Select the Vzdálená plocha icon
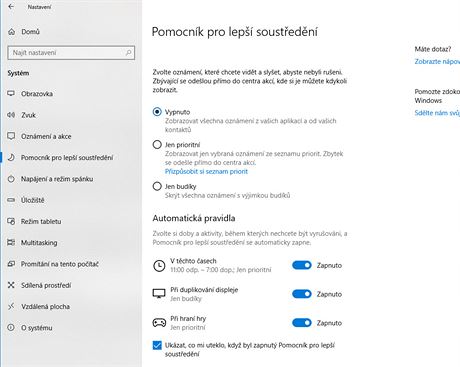The image size is (460, 367). click(x=11, y=306)
